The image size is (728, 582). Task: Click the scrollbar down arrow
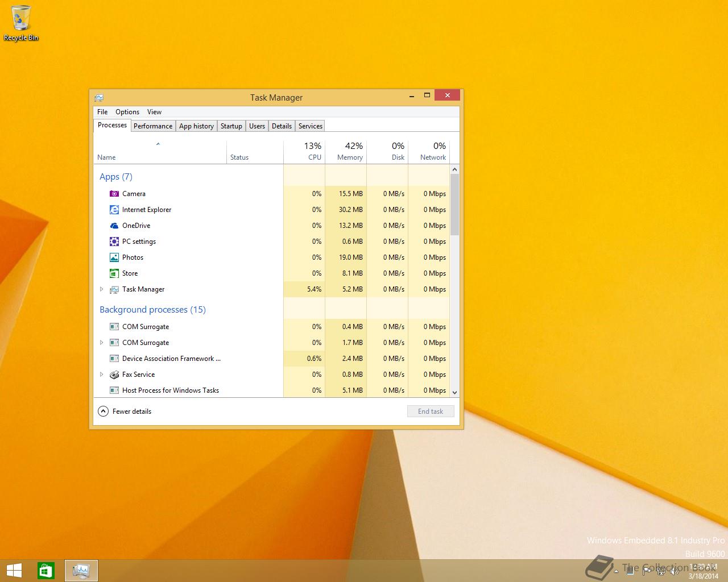[454, 392]
